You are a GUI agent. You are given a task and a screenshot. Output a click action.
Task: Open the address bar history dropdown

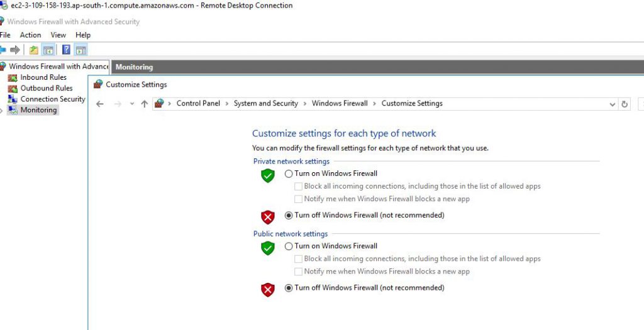[613, 104]
